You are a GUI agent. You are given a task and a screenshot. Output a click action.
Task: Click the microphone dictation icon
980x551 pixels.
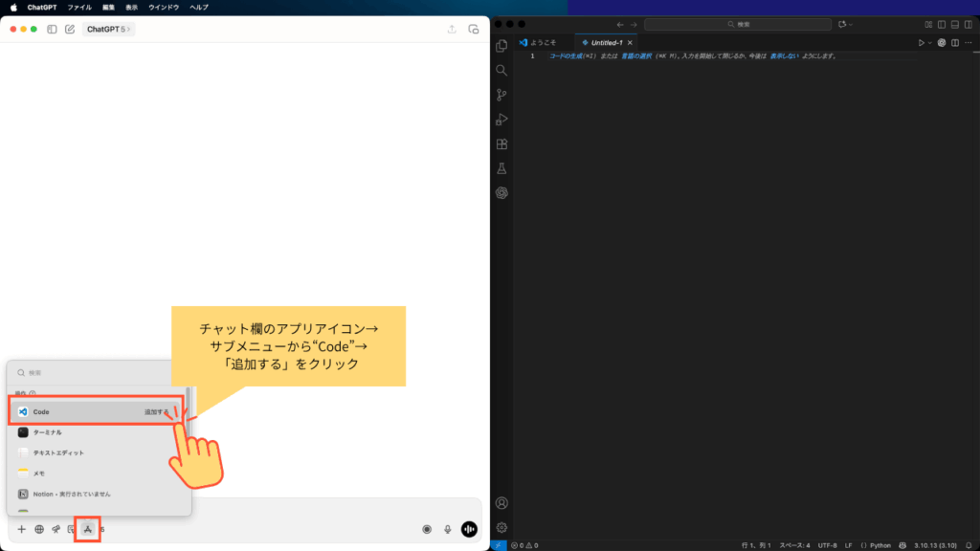click(447, 529)
